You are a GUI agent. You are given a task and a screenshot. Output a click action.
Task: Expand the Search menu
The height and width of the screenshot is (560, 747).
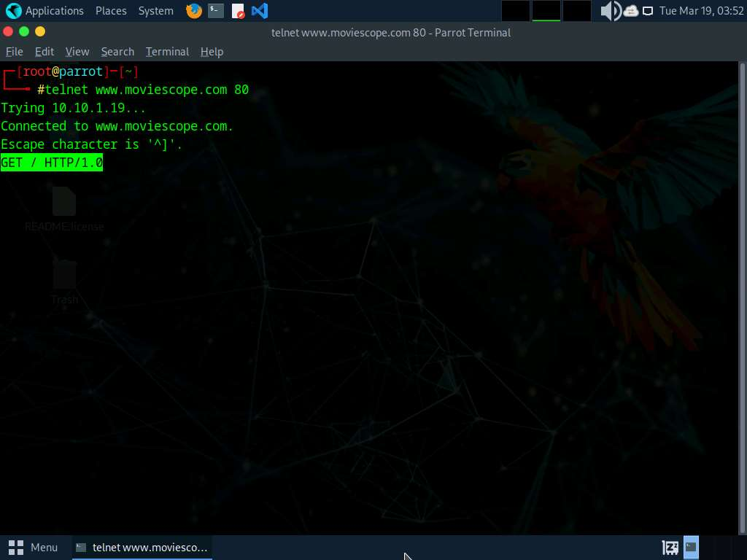tap(117, 52)
